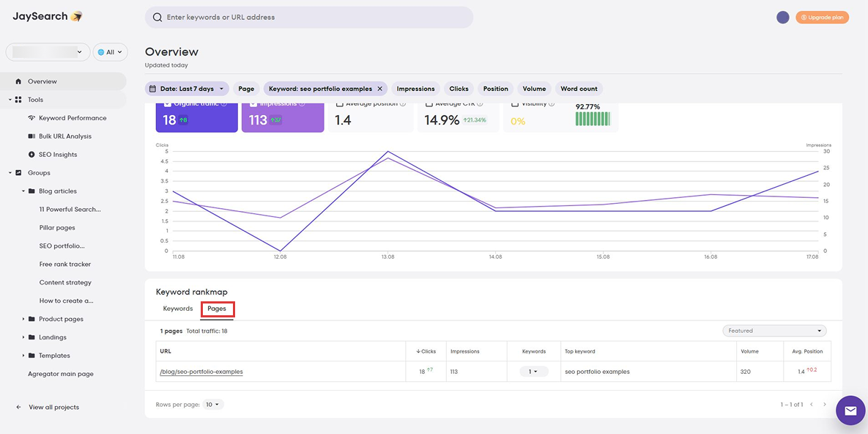
Task: Click the green 92.77% bar indicator
Action: tap(593, 119)
